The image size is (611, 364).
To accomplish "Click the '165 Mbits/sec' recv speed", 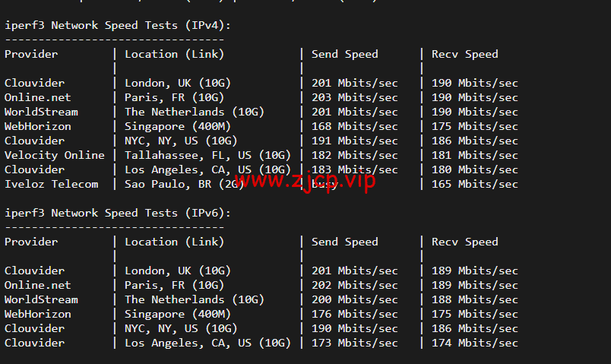I will [x=475, y=184].
